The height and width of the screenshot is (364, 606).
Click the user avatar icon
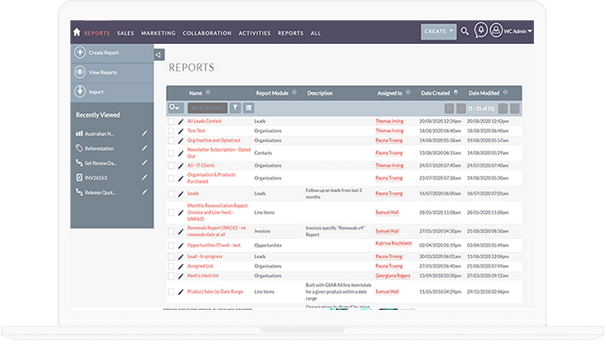click(496, 30)
